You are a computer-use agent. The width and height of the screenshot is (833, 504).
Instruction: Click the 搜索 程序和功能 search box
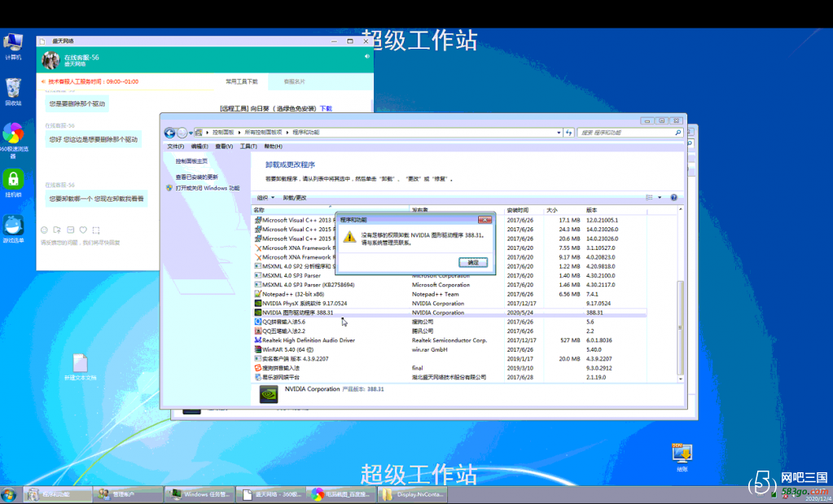click(629, 132)
